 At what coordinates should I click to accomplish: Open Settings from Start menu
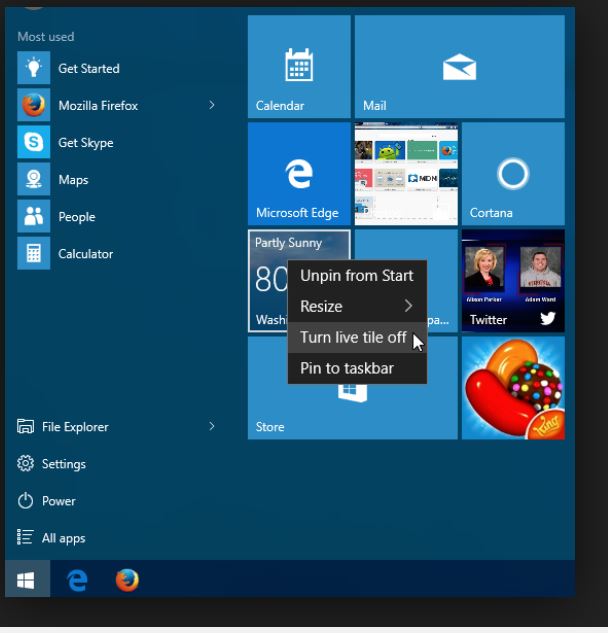(x=63, y=464)
